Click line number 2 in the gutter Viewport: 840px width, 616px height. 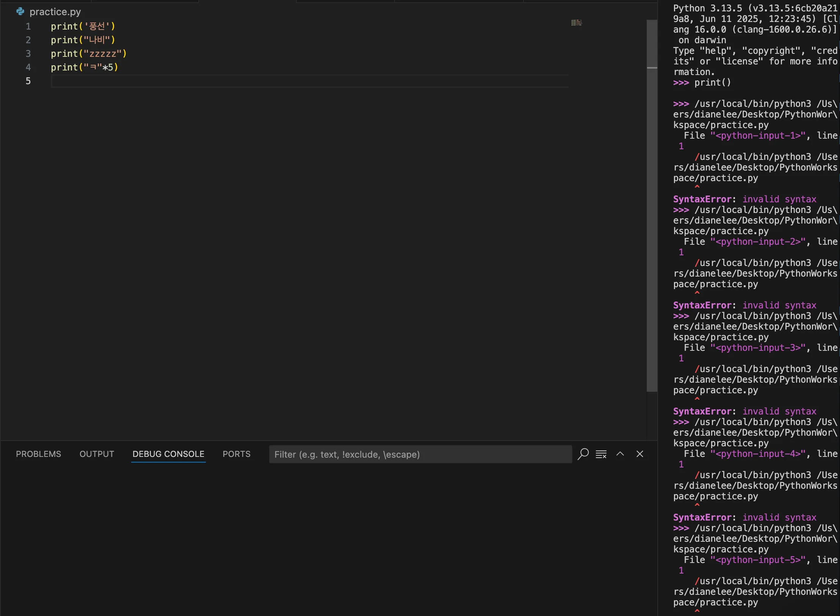coord(28,40)
